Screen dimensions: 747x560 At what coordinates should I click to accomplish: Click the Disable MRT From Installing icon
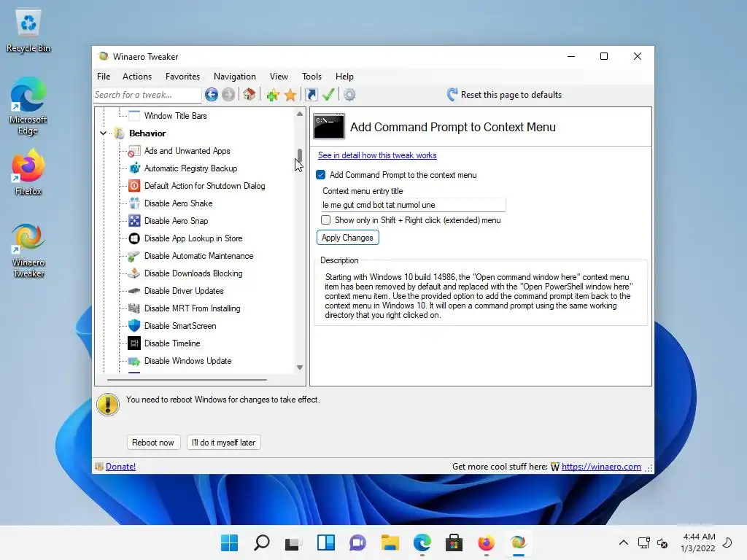point(134,308)
